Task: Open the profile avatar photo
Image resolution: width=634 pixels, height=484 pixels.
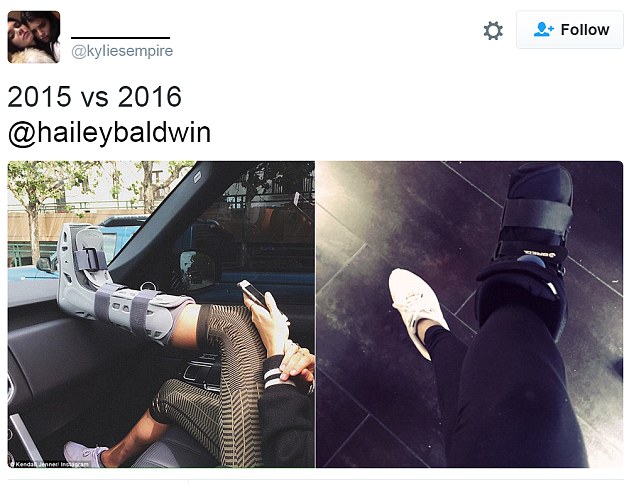Action: pos(34,37)
